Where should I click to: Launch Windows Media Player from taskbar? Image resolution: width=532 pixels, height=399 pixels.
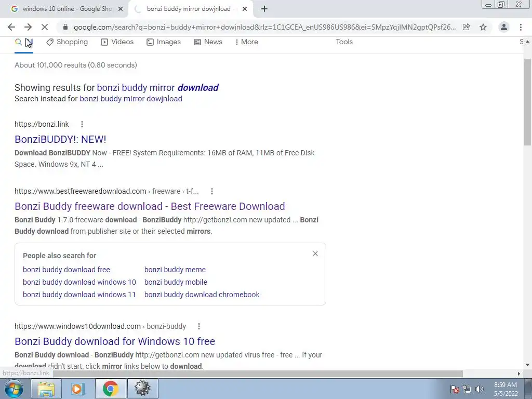tap(78, 389)
